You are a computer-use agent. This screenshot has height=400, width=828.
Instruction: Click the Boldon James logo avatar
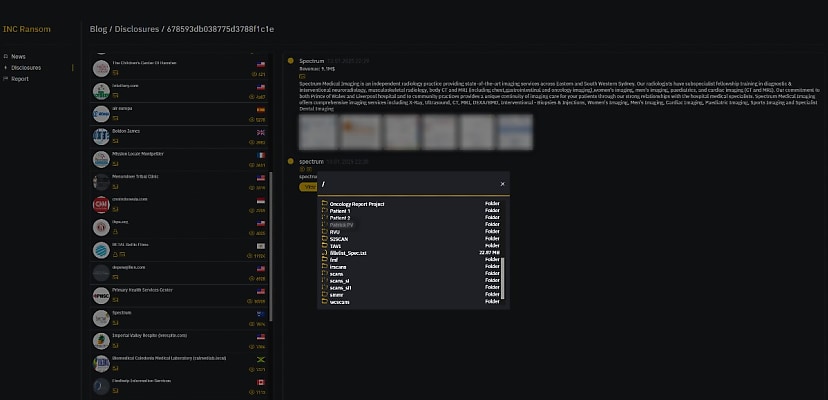pos(101,136)
